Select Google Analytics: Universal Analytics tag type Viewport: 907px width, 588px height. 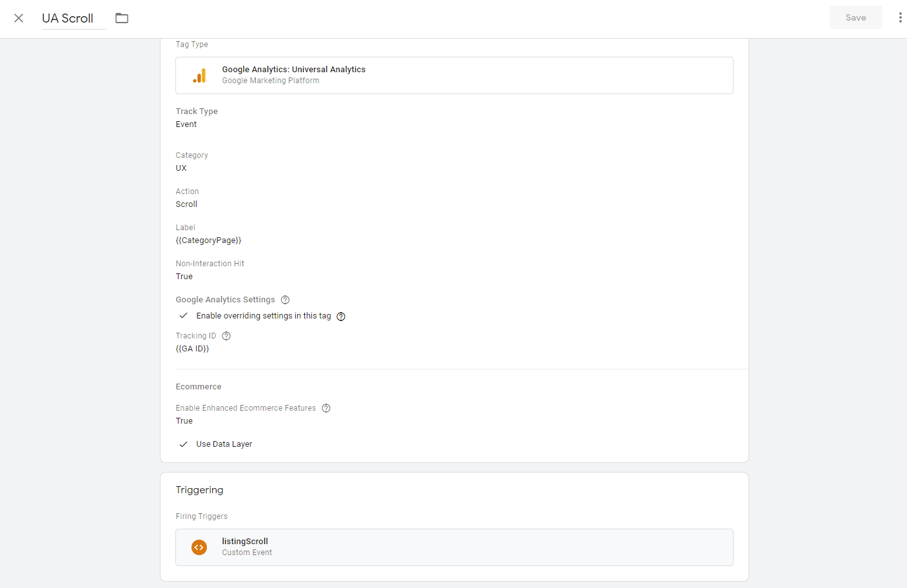[454, 75]
